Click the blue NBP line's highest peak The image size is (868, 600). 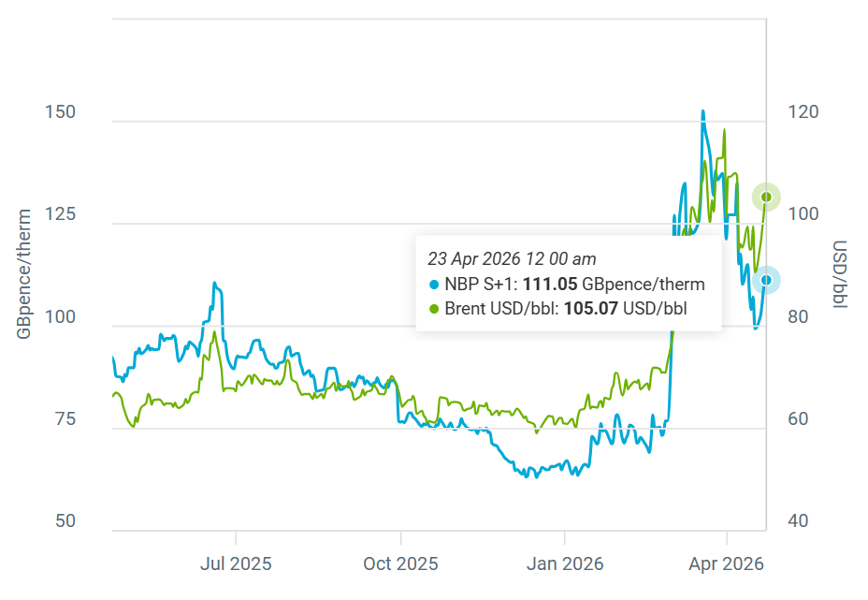(702, 111)
